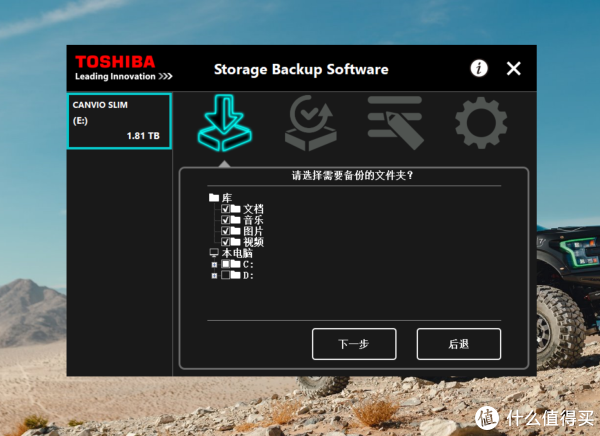Open the backup download-to-drive icon
Image resolution: width=600 pixels, height=436 pixels.
click(225, 122)
